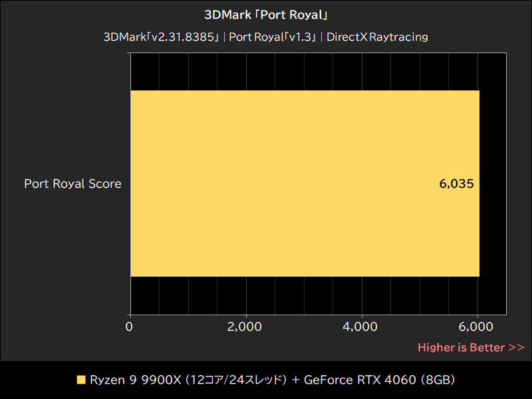
Task: Expand the Port Royal Score axis label
Action: pos(72,184)
